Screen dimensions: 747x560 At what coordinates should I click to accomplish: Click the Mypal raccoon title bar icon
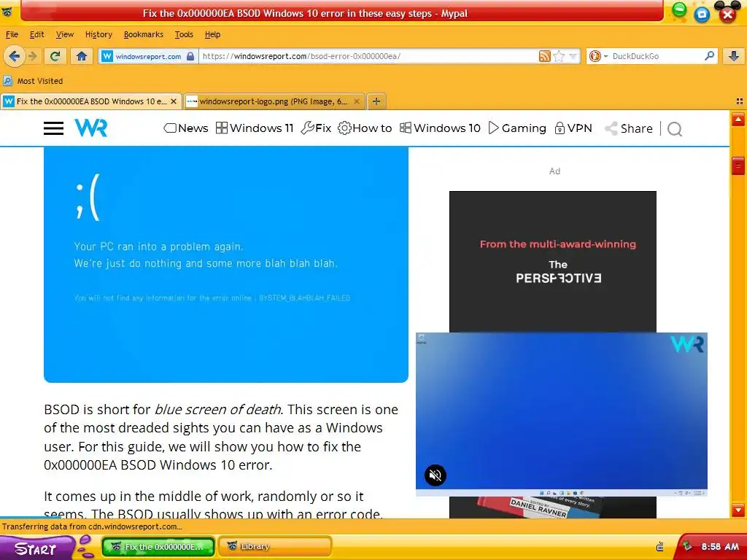7,13
